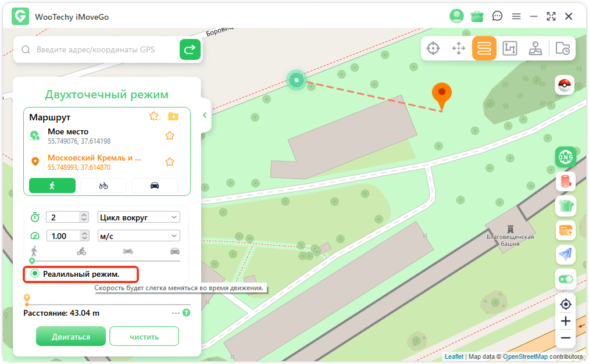
Task: Click the чистить button
Action: [x=144, y=336]
